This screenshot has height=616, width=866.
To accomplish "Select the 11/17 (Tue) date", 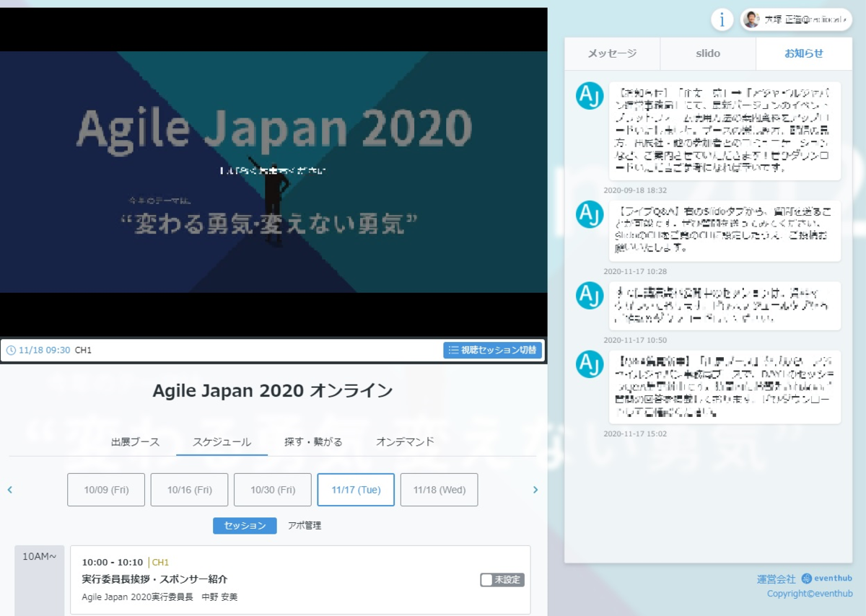I will [356, 490].
